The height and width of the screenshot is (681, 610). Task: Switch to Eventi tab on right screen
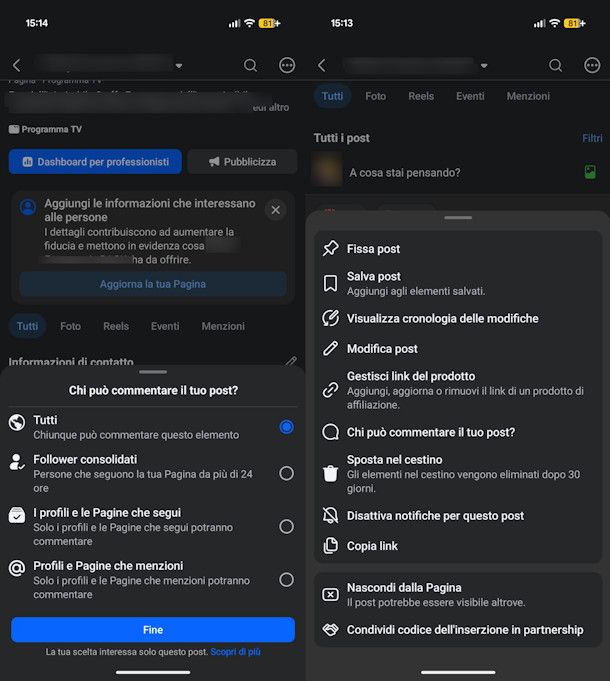click(470, 96)
